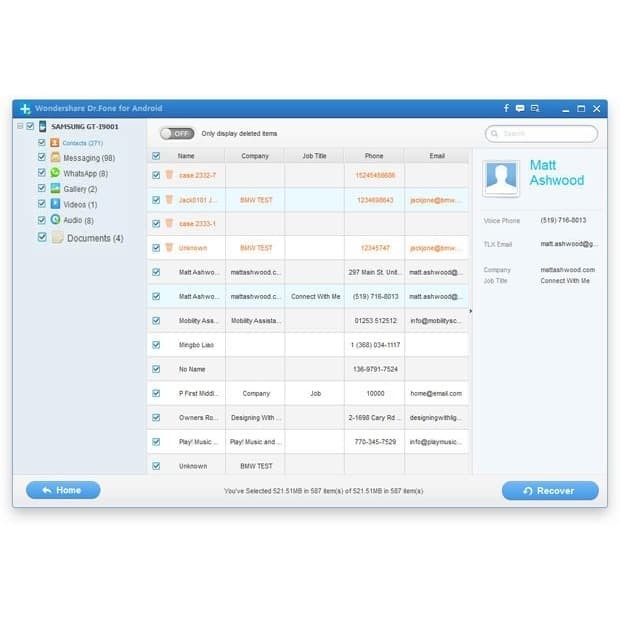
Task: Collapse the SAMSUNG GT-I9001 device tree
Action: pos(20,127)
